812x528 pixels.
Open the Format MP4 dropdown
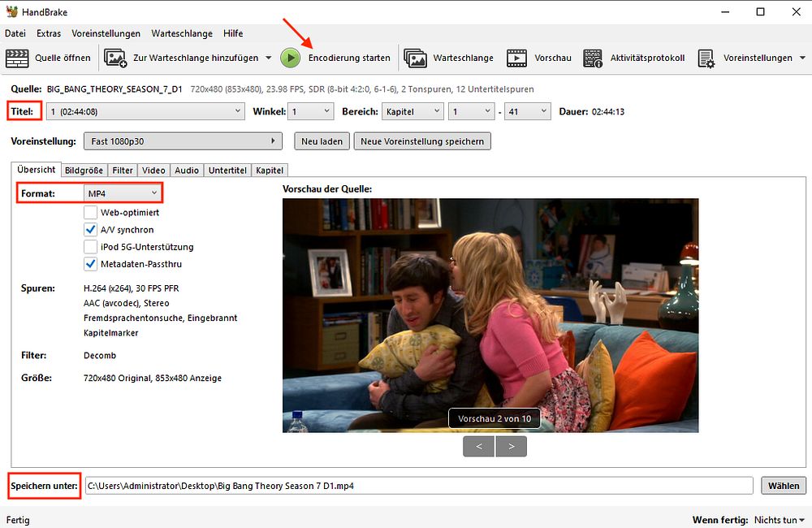pos(123,193)
